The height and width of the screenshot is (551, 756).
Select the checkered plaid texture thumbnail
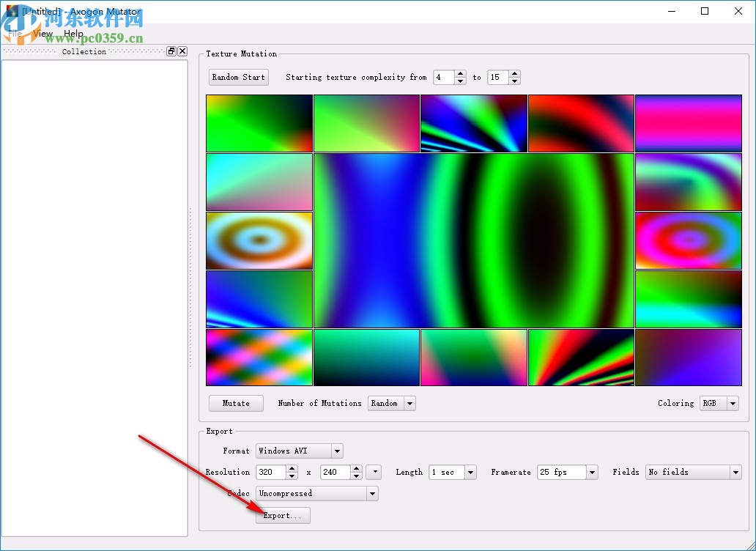click(259, 357)
